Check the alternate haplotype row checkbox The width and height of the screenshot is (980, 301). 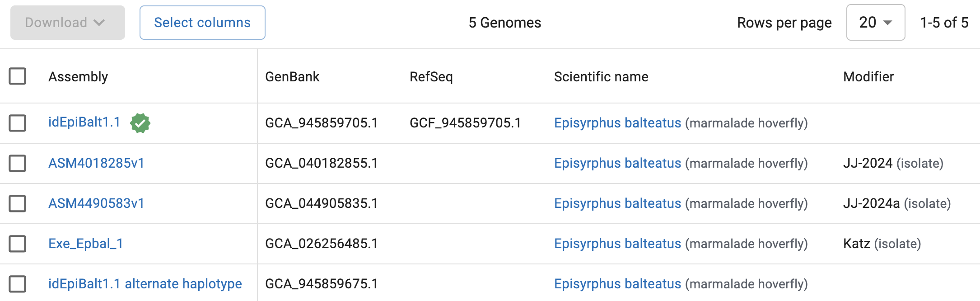click(18, 284)
